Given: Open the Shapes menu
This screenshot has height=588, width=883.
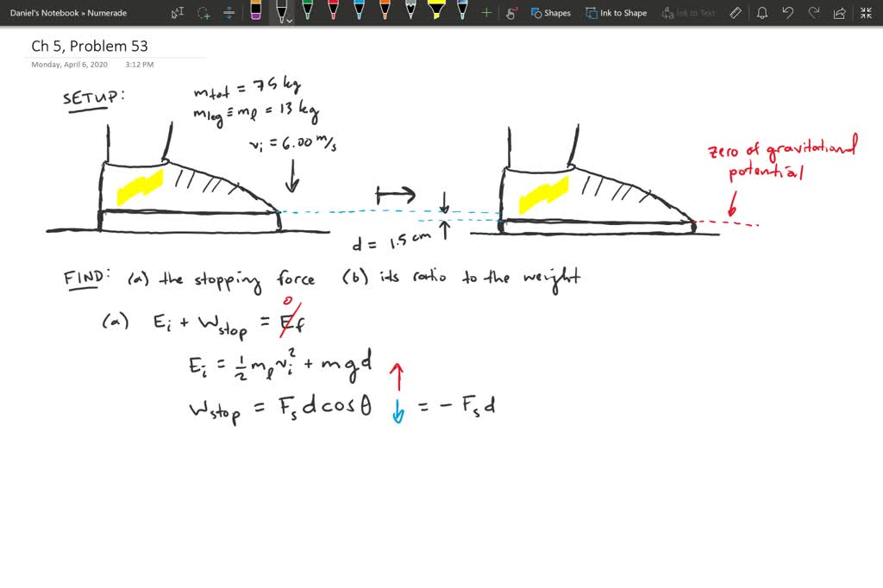Looking at the screenshot, I should coord(550,13).
